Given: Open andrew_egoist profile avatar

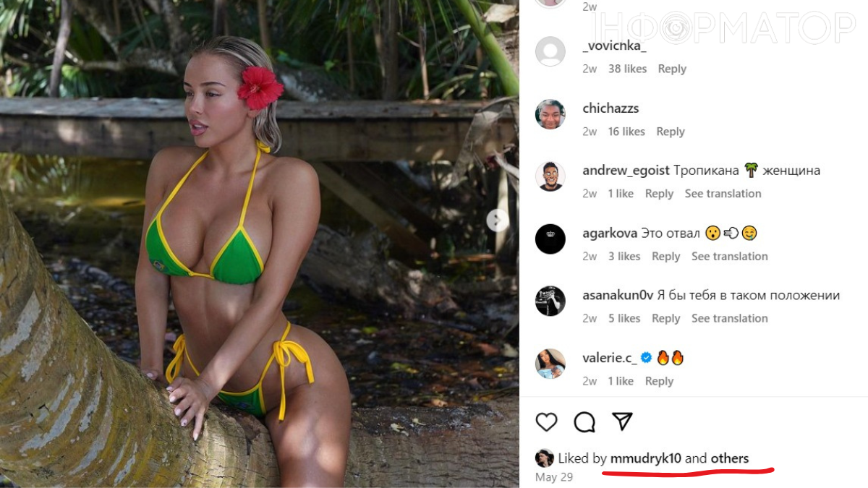Looking at the screenshot, I should 550,176.
